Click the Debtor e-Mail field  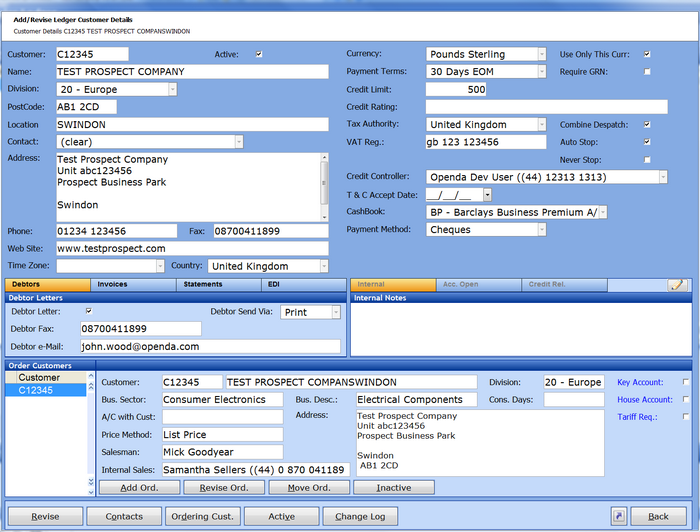[210, 347]
